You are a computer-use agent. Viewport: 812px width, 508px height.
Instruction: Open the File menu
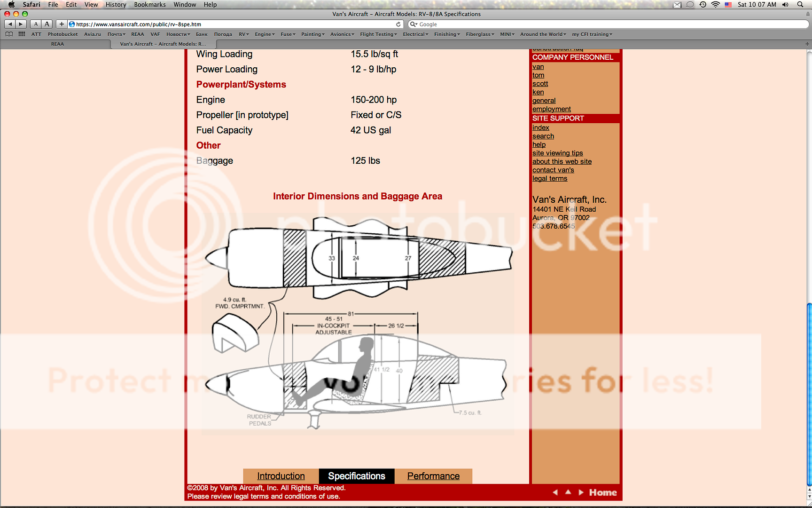pos(53,4)
